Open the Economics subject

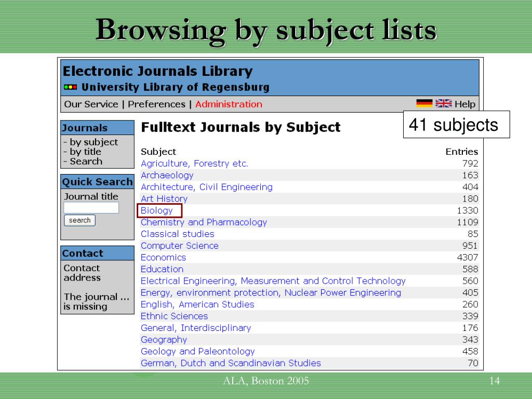click(x=163, y=258)
